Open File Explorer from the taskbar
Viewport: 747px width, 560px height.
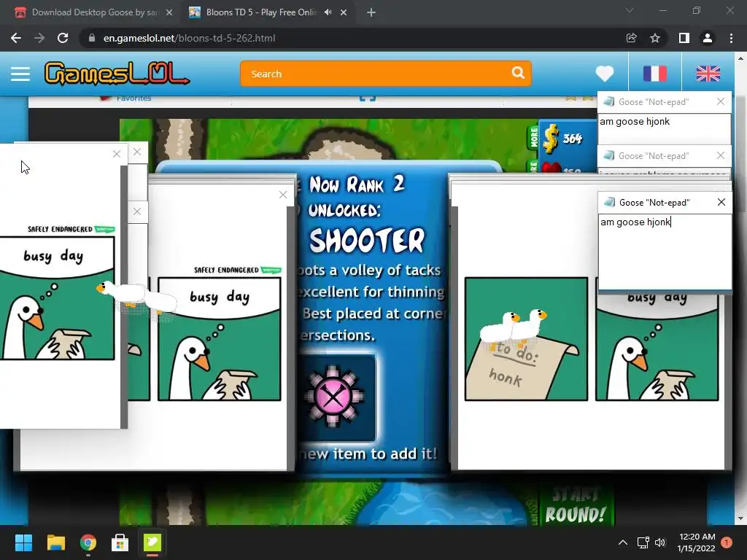click(x=55, y=542)
